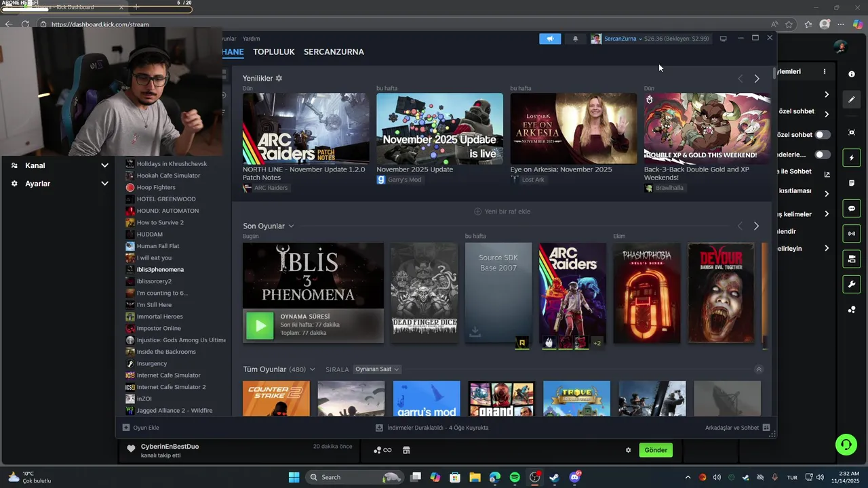Open the Steam announcements megaphone icon

(550, 39)
